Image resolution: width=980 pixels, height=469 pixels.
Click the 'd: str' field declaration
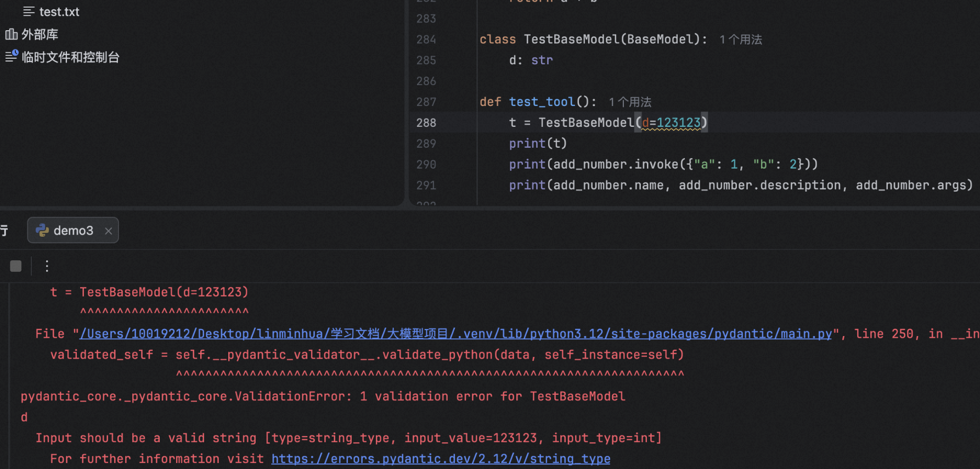tap(531, 60)
